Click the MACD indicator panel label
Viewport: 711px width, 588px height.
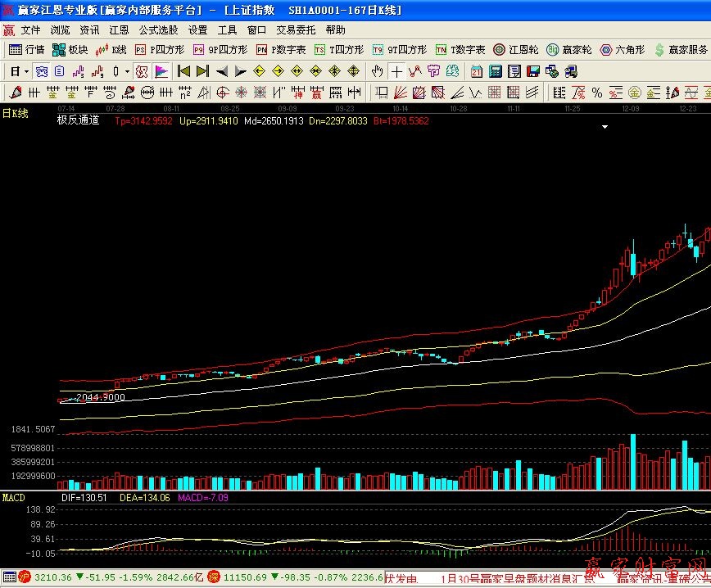tap(14, 497)
